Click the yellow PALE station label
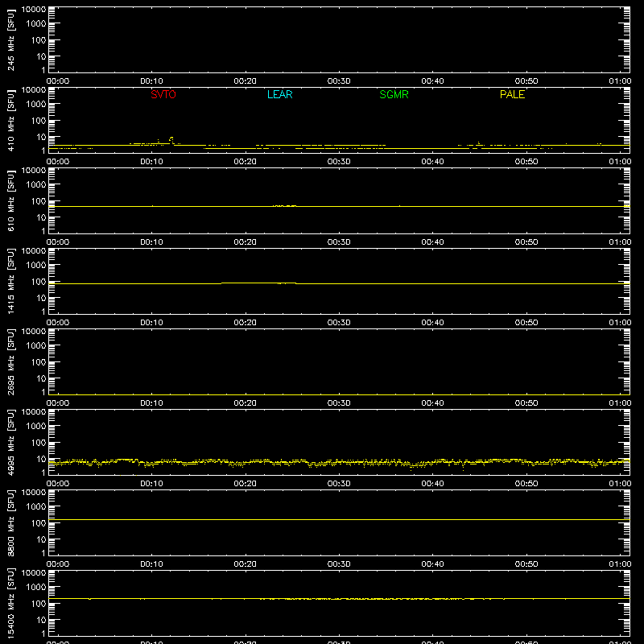Viewport: 644px width, 644px height. (512, 94)
